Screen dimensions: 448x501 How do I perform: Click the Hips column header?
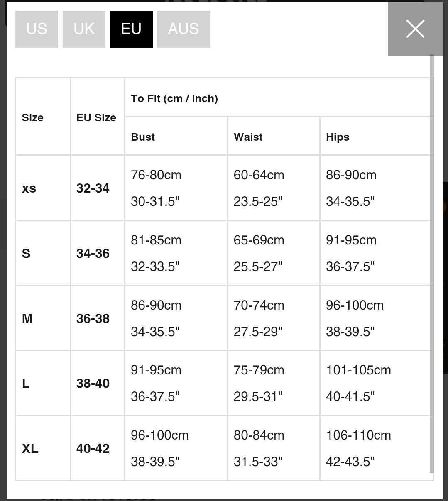[338, 137]
